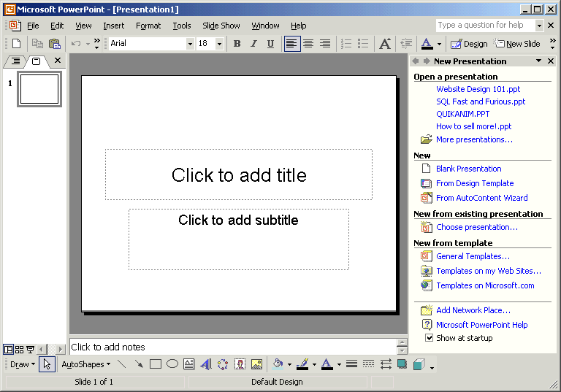Click the Line Color brush swatch
Screen dimensions: 561x392
point(302,364)
